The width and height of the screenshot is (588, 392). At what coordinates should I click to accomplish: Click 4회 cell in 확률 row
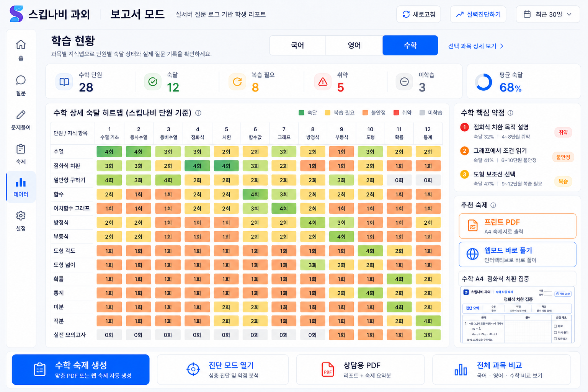399,279
